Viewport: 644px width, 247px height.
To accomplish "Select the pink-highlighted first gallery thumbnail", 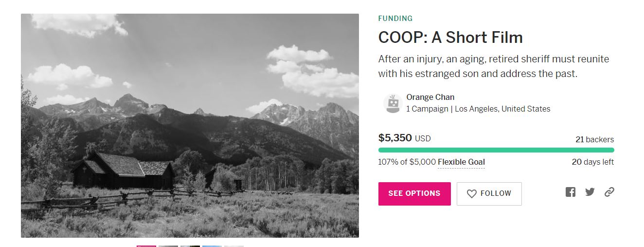I will pos(146,246).
